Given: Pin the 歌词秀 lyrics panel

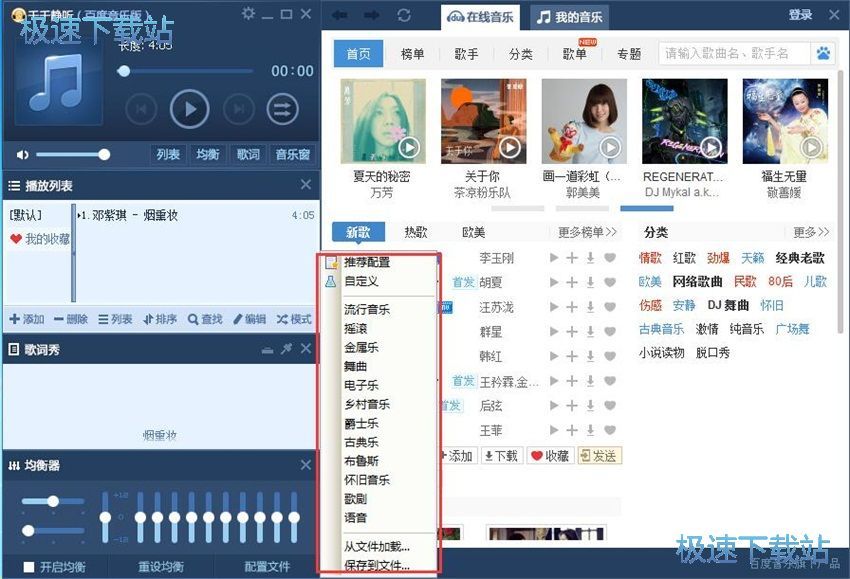Looking at the screenshot, I should [x=286, y=349].
